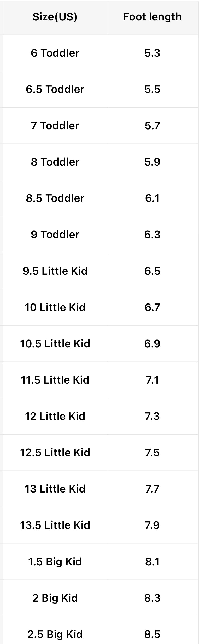Click the "9 Toddler" size cell

[x=55, y=235]
